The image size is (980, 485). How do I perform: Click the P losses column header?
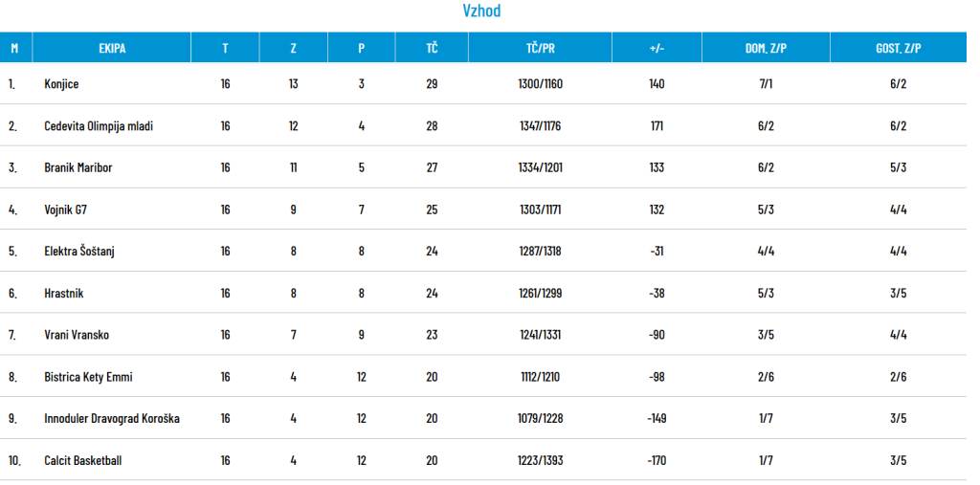[361, 48]
